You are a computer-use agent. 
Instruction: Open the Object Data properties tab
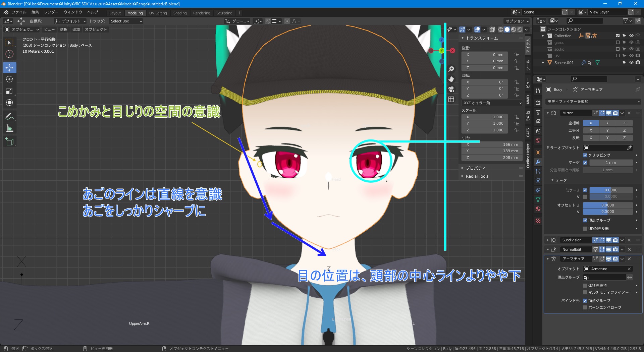[x=538, y=199]
